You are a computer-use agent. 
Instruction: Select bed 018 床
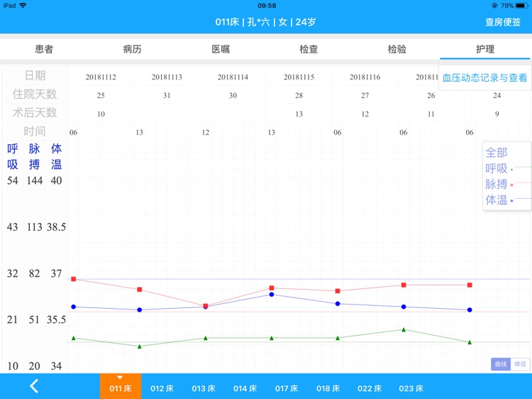pyautogui.click(x=328, y=388)
